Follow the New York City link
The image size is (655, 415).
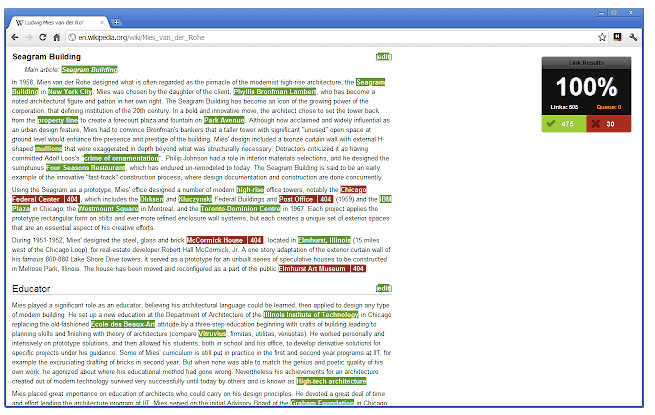pos(70,92)
